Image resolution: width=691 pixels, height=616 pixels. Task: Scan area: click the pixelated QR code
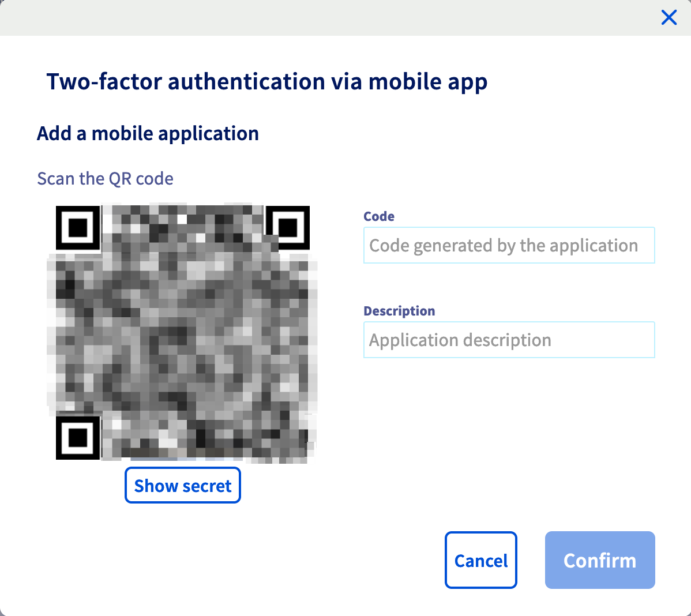(x=182, y=332)
